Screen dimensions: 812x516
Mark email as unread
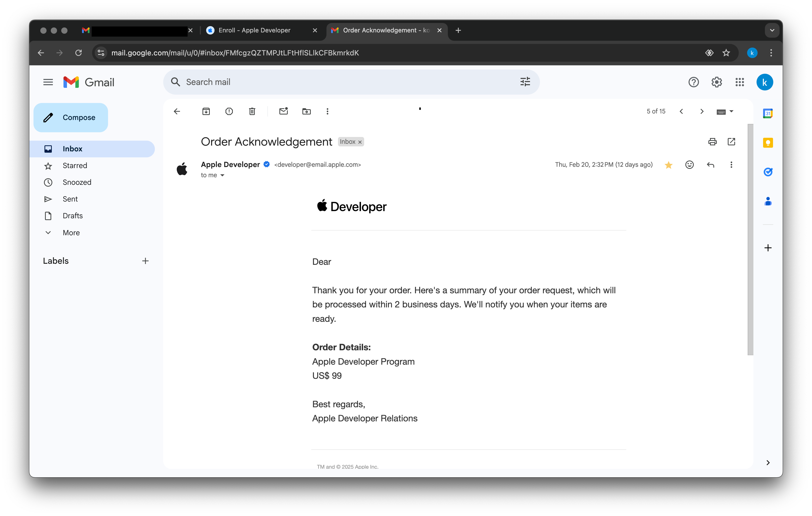coord(284,111)
